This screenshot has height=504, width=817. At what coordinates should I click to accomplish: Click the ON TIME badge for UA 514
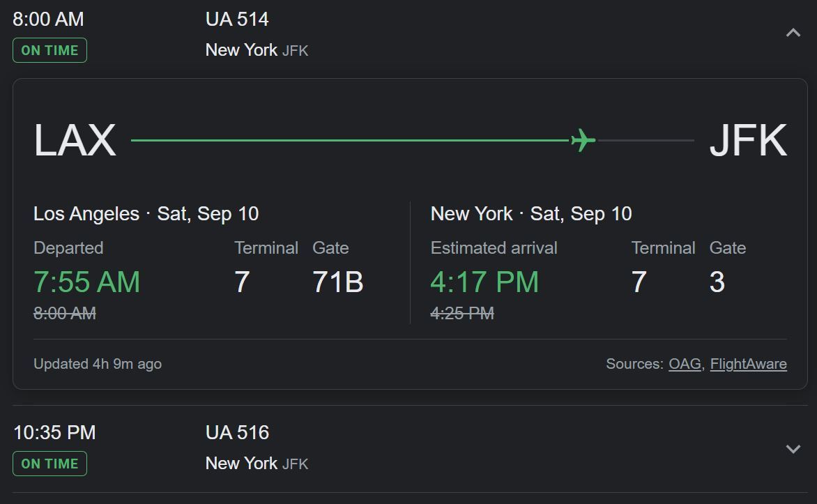click(x=49, y=51)
